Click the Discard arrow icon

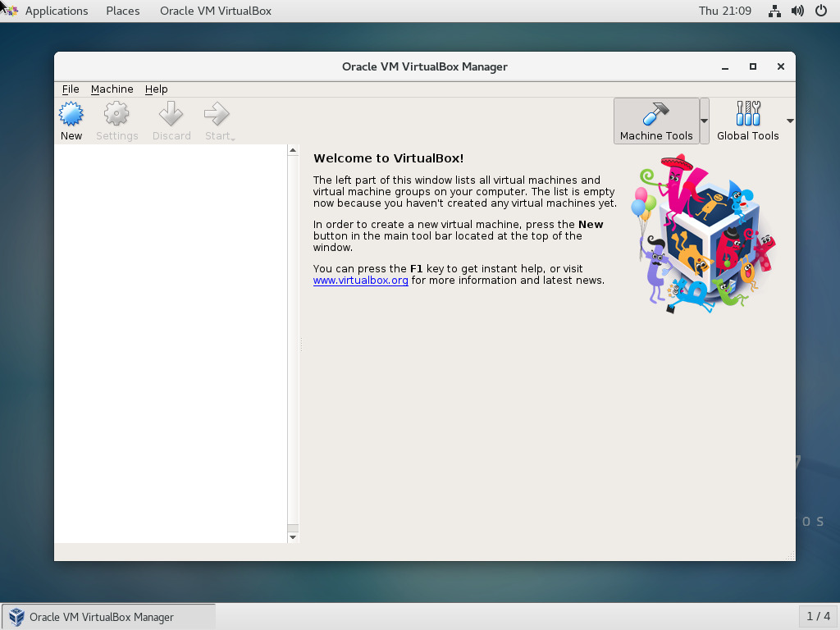coord(171,114)
